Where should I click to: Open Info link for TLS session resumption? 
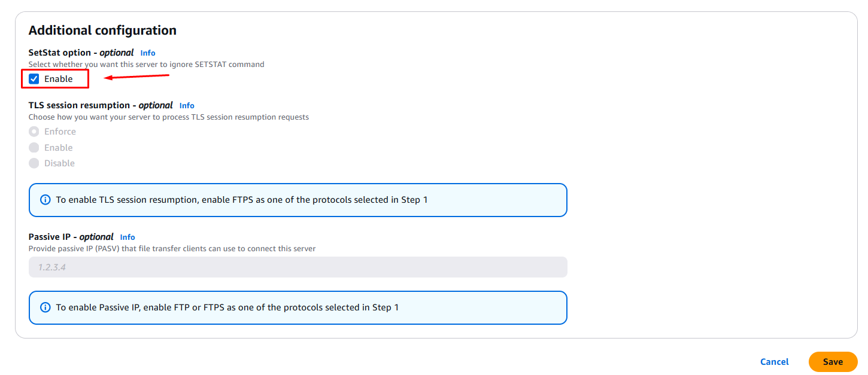187,106
